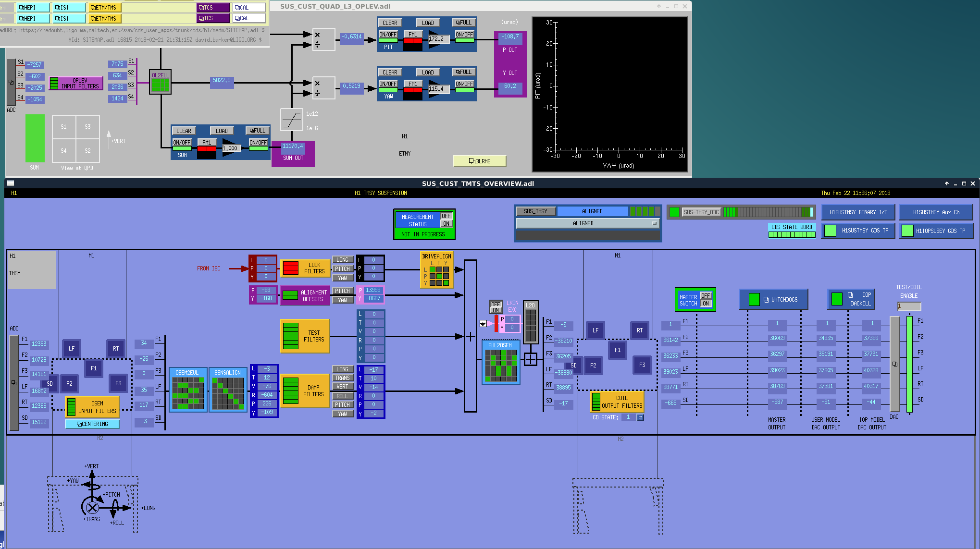This screenshot has width=980, height=549.
Task: Open the DRIVEALIGN matrix block
Action: click(436, 270)
